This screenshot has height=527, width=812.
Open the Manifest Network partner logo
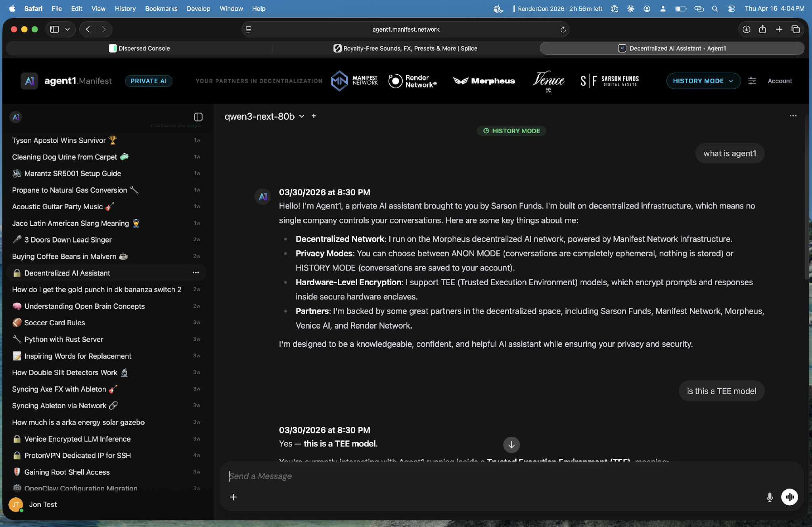click(354, 81)
